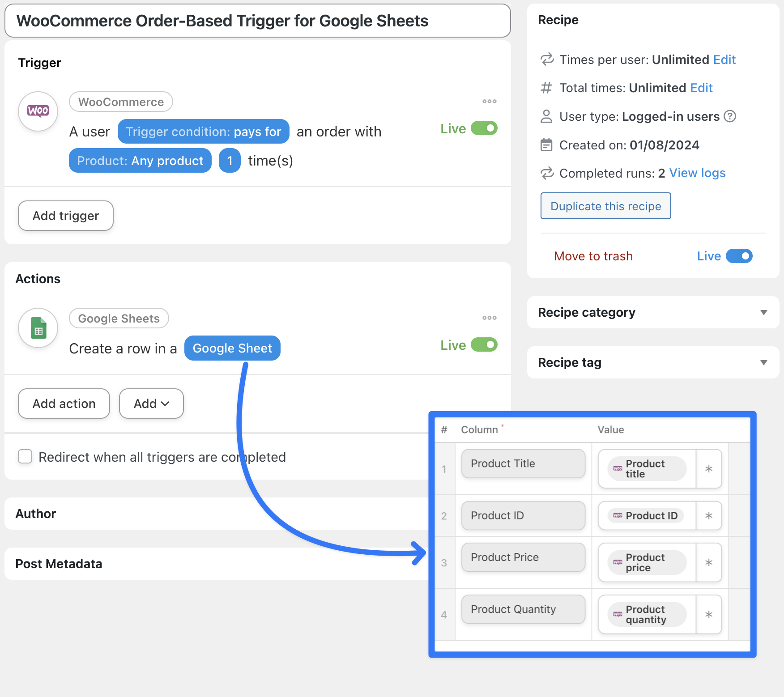Click the recipe title input field
The image size is (784, 697).
[x=257, y=21]
